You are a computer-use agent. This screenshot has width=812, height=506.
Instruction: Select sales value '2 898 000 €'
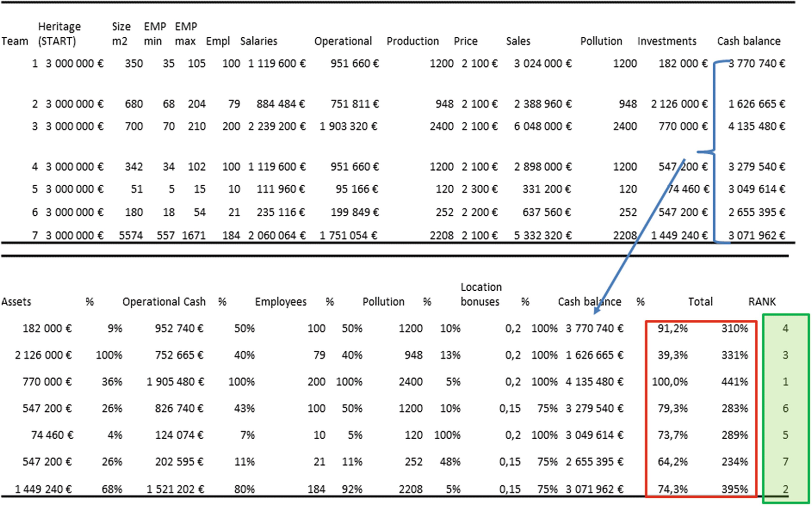pos(543,167)
